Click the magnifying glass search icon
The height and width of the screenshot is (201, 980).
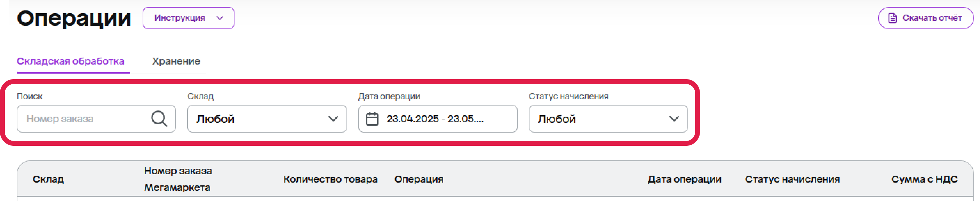click(159, 118)
